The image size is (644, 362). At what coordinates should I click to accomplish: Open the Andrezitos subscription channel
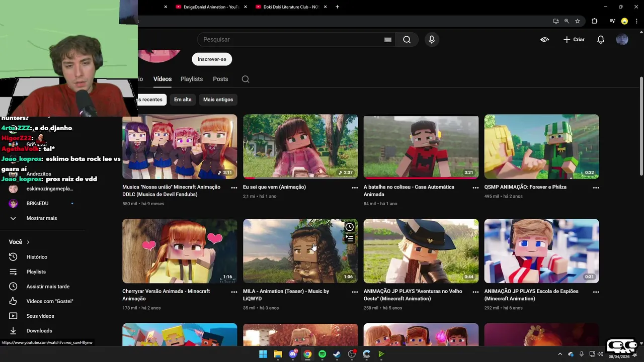tap(39, 174)
